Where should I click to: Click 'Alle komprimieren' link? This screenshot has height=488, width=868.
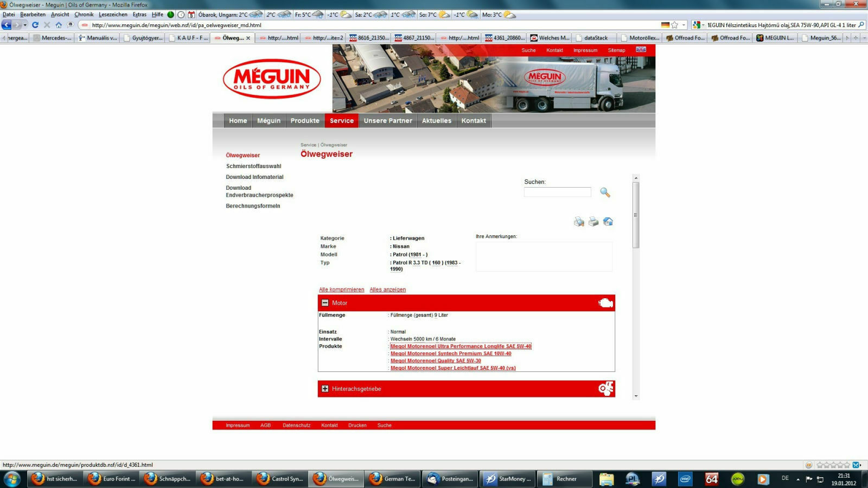tap(341, 290)
